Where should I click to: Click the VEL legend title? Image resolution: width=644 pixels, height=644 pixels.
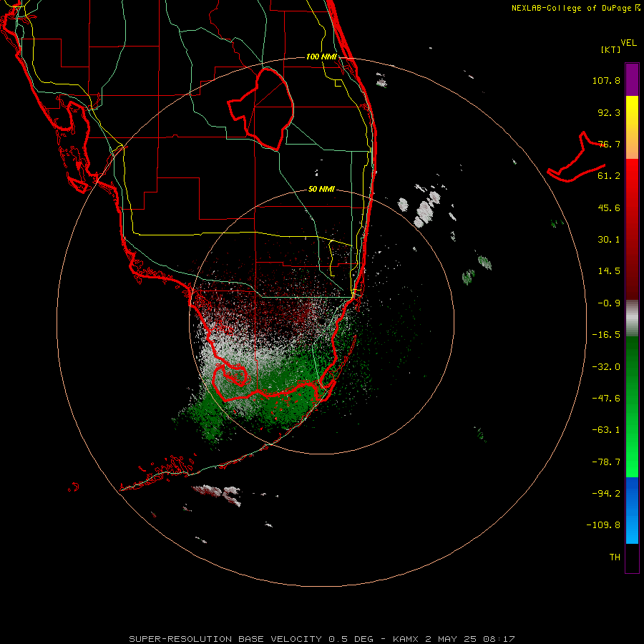(628, 42)
